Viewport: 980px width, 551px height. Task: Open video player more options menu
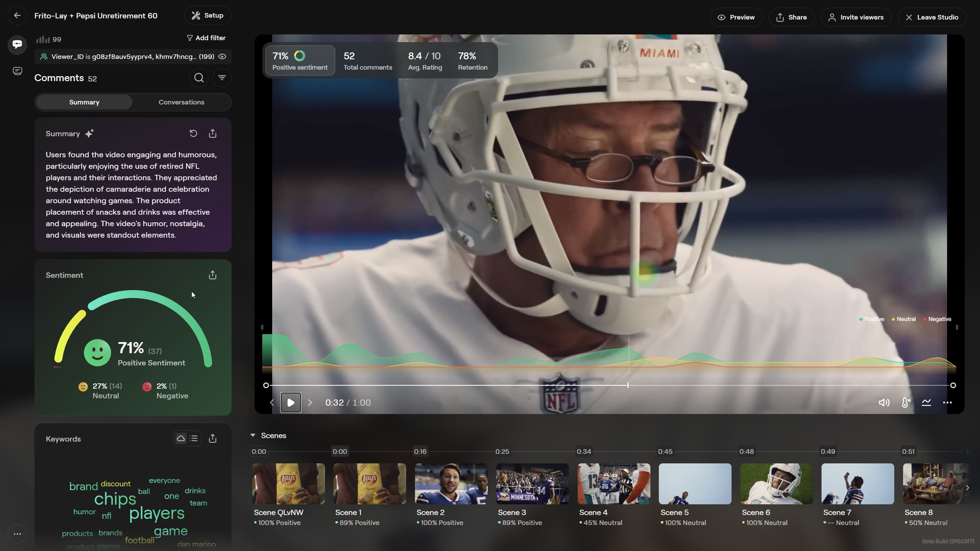point(947,403)
